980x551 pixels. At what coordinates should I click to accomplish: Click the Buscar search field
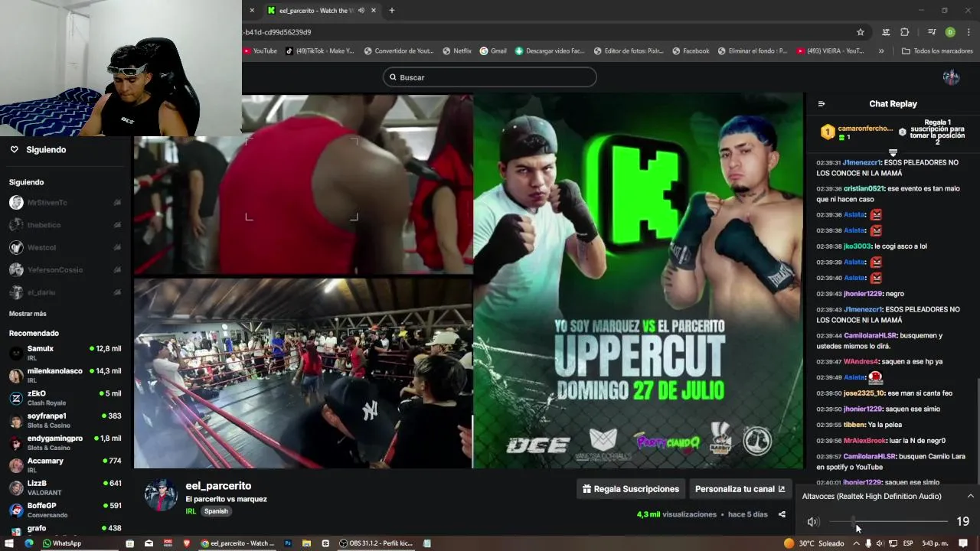[490, 77]
